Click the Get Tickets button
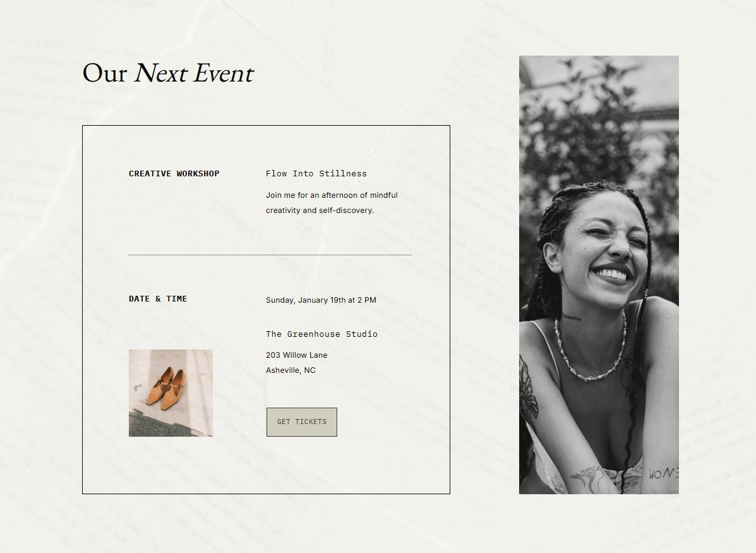 302,422
